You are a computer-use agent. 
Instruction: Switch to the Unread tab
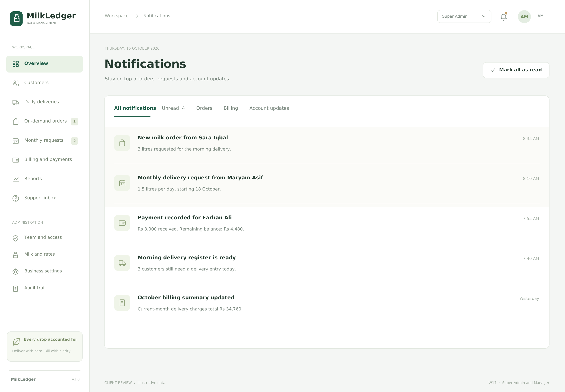[x=173, y=108]
